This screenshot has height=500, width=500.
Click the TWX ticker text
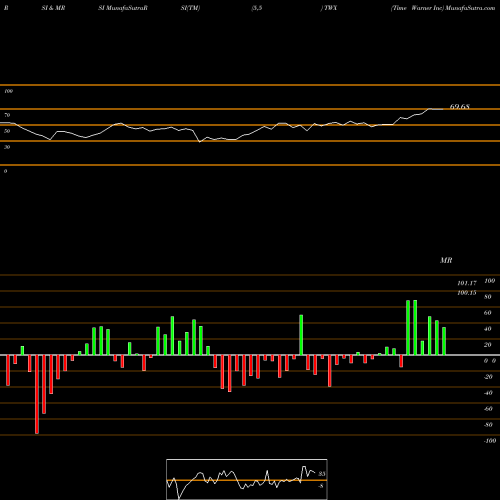[330, 8]
